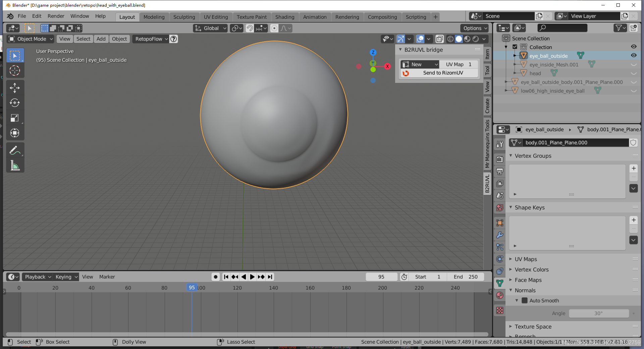This screenshot has width=644, height=349.
Task: Jump to timeline start frame
Action: (x=226, y=277)
